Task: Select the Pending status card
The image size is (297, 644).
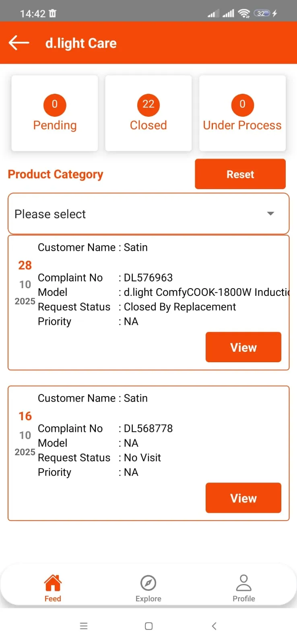Action: 55,113
